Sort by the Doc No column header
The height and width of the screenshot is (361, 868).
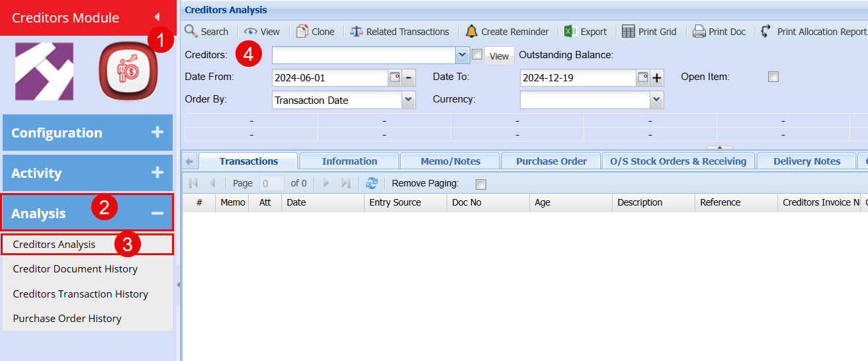pyautogui.click(x=488, y=202)
